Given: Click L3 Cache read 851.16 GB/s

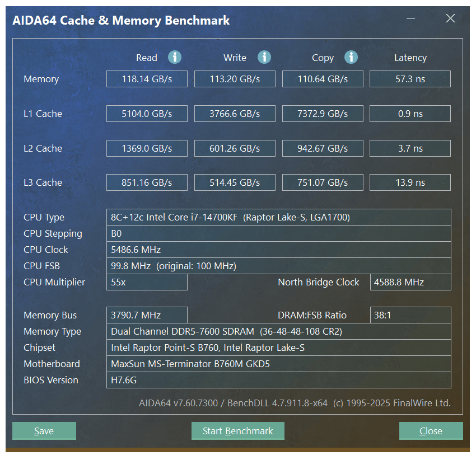Looking at the screenshot, I should (147, 182).
